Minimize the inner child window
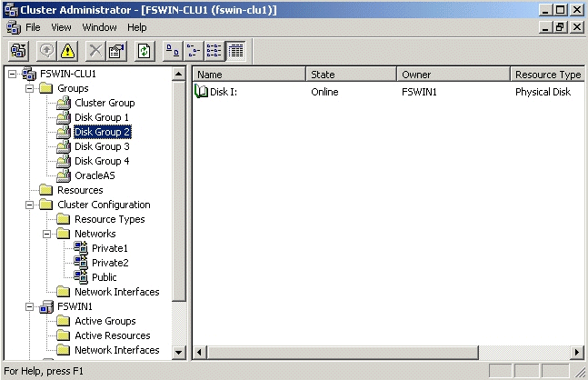Viewport: 588px width, 380px height. click(546, 27)
